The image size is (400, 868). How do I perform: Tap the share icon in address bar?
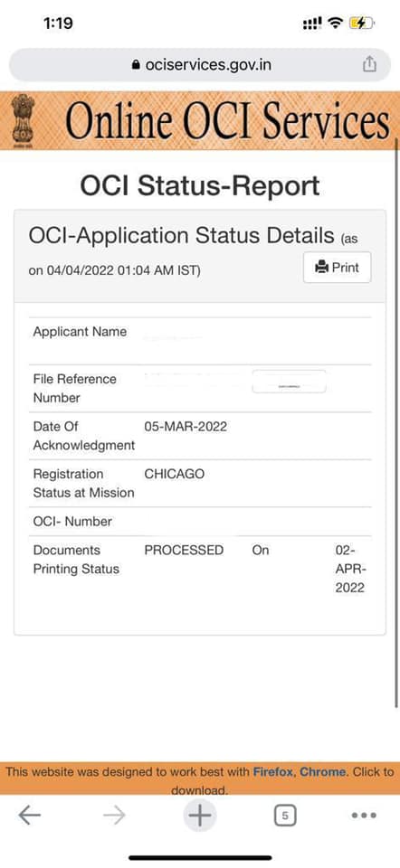click(369, 64)
